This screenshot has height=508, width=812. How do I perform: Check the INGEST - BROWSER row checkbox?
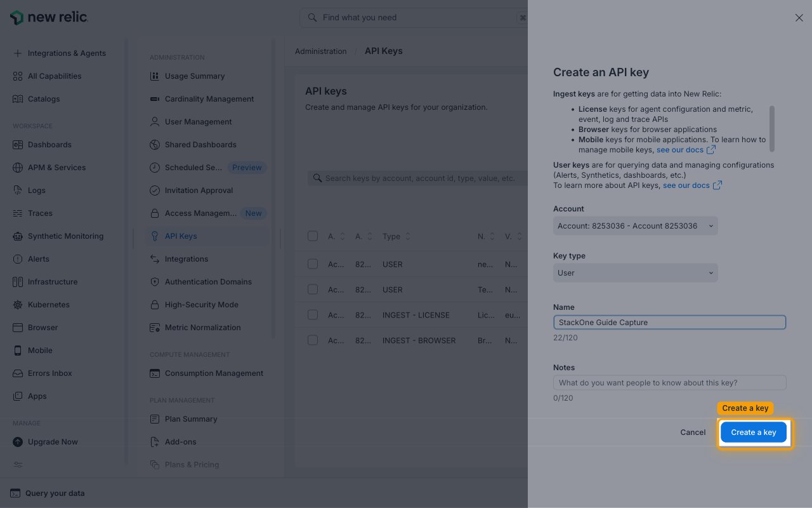pyautogui.click(x=313, y=340)
